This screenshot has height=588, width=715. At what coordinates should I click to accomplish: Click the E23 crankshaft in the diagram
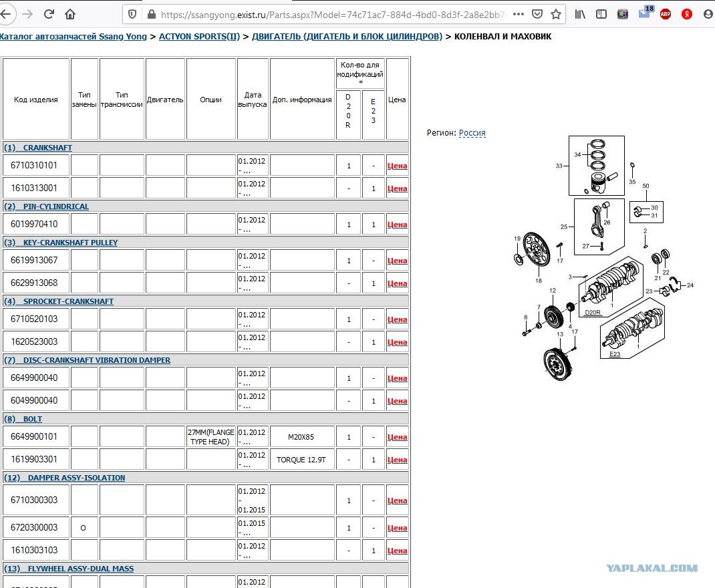click(x=633, y=328)
